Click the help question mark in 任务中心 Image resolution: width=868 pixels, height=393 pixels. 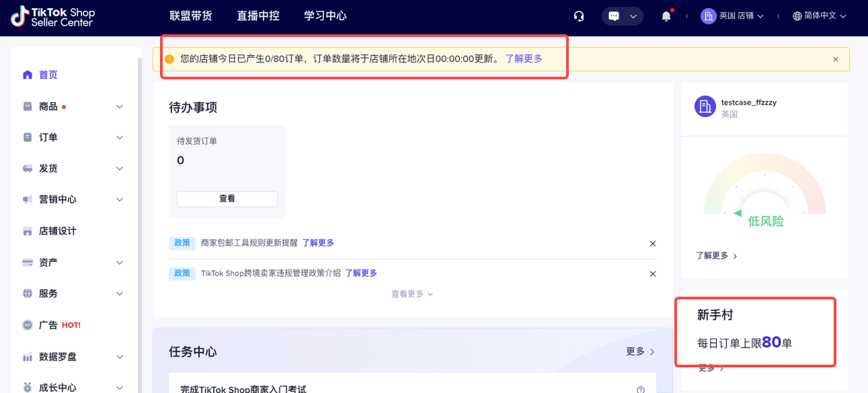click(640, 390)
